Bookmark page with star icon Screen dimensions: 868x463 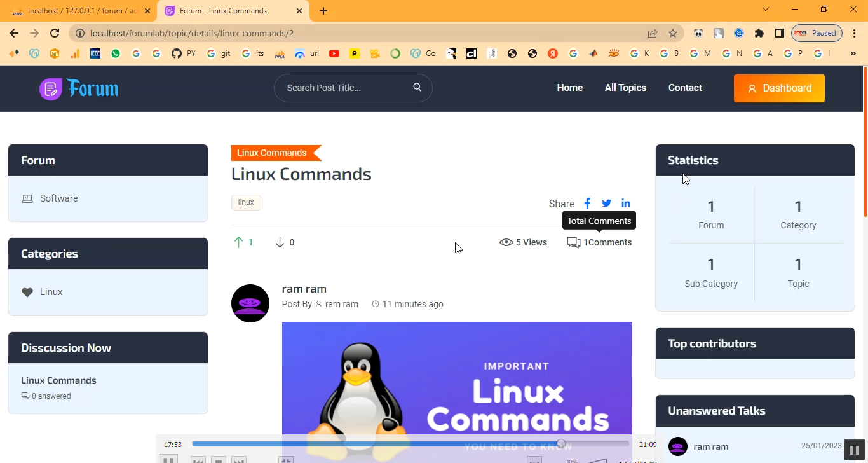point(673,33)
